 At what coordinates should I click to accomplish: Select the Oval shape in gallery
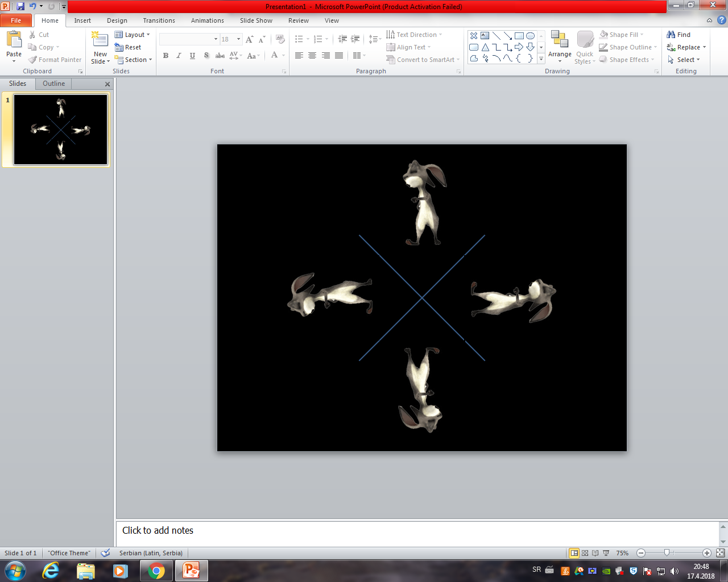coord(530,36)
